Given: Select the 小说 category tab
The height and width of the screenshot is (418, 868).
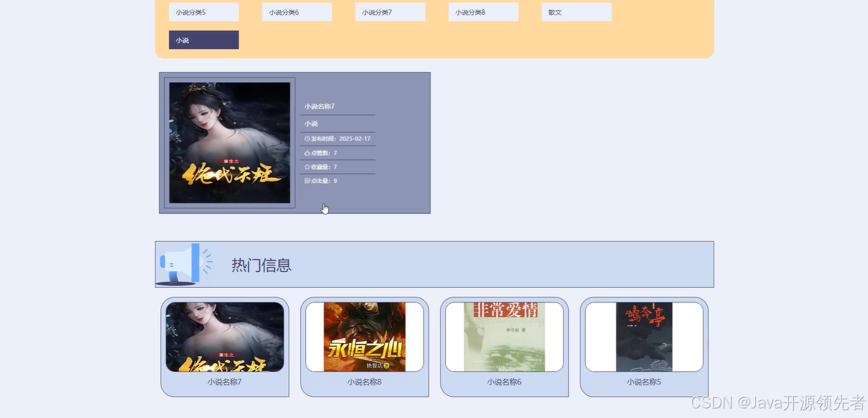Looking at the screenshot, I should (x=203, y=40).
